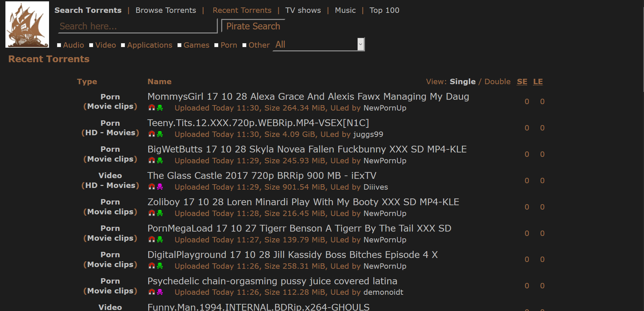Sort by Type column header
The height and width of the screenshot is (311, 644).
click(87, 81)
